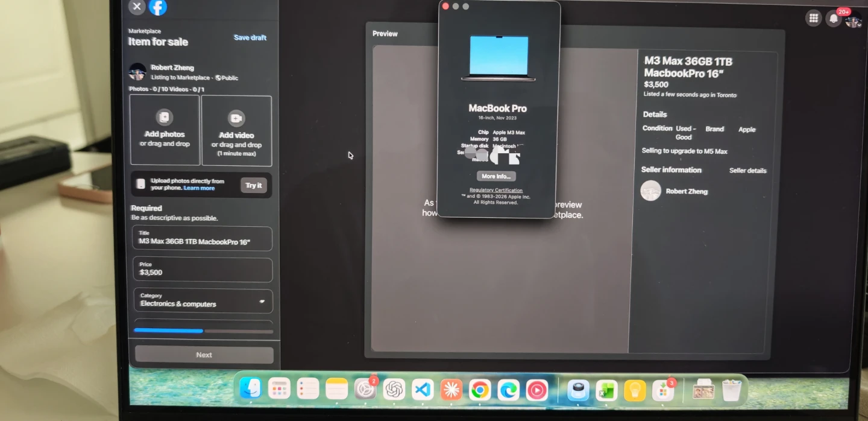Click the Facebook logo icon

click(158, 7)
